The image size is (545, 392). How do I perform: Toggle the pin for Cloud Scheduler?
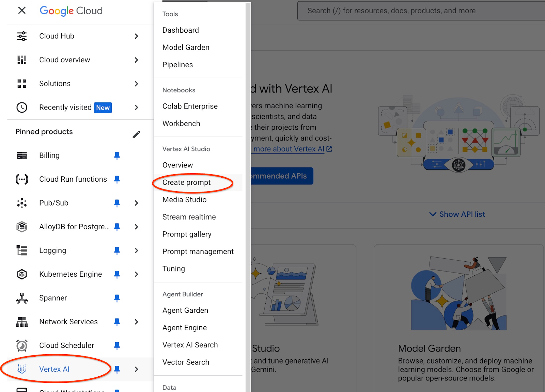pyautogui.click(x=117, y=345)
